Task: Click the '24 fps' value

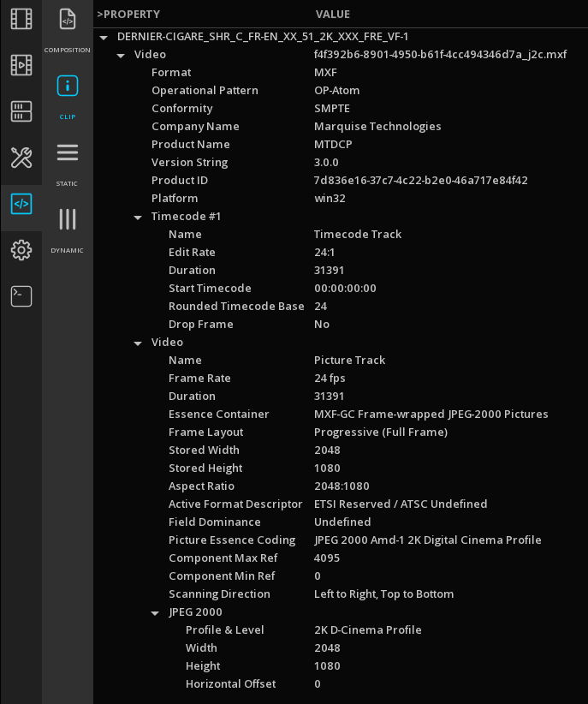Action: 330,379
